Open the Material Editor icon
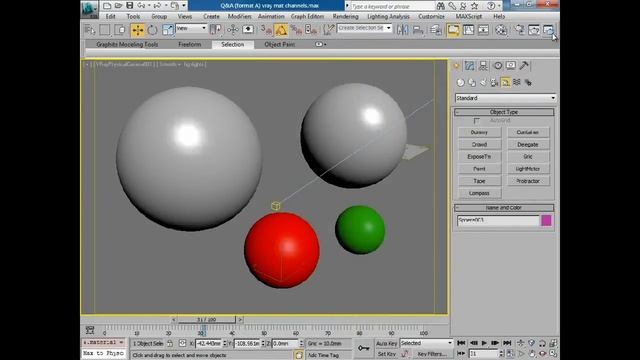Screen dimensions: 640x360 [501, 30]
